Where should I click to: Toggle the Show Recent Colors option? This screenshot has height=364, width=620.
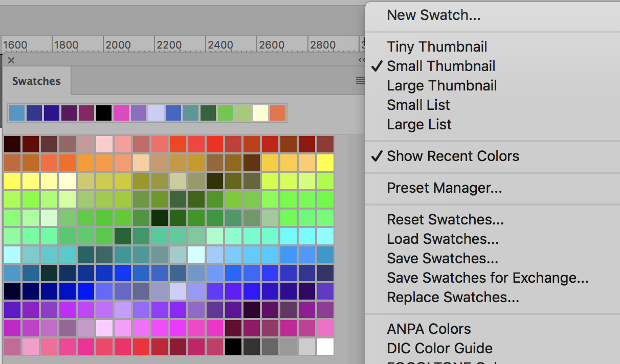(453, 156)
